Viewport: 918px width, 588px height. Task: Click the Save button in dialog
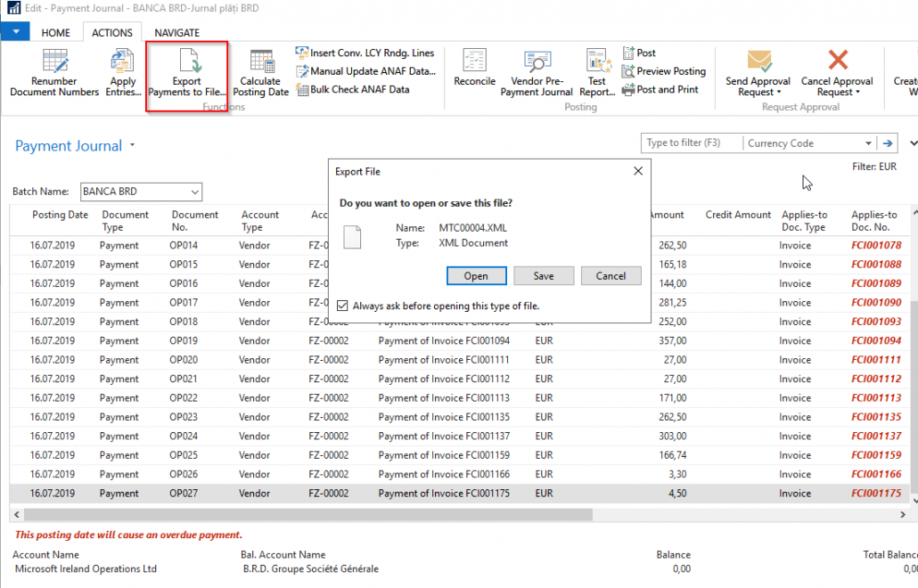click(543, 276)
